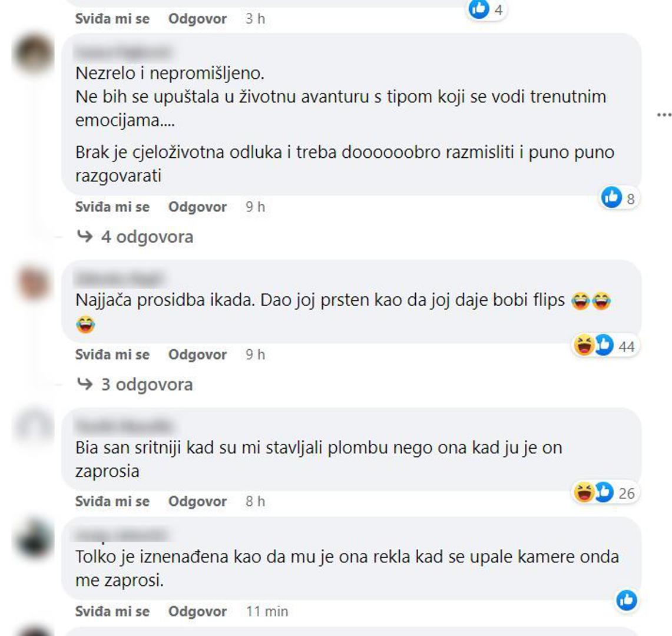Image resolution: width=672 pixels, height=636 pixels.
Task: Click reply arrow icon beside '4 odgovora'
Action: coord(84,236)
